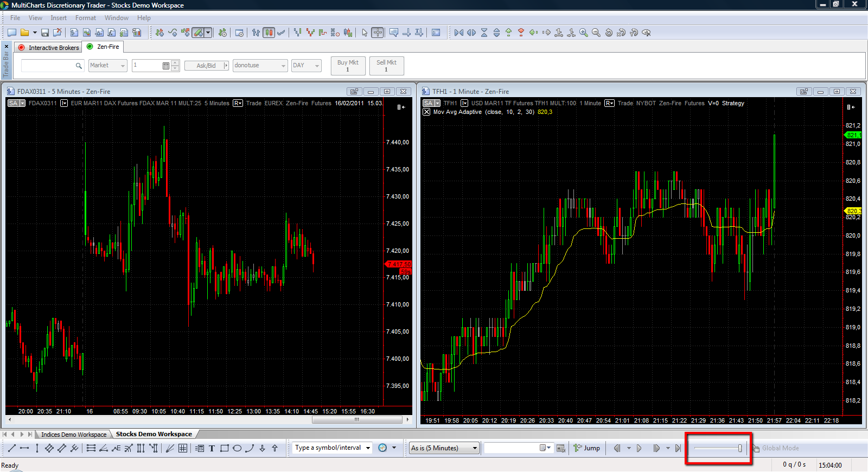
Task: Click the green up arrow toolbar icon
Action: pyautogui.click(x=508, y=33)
